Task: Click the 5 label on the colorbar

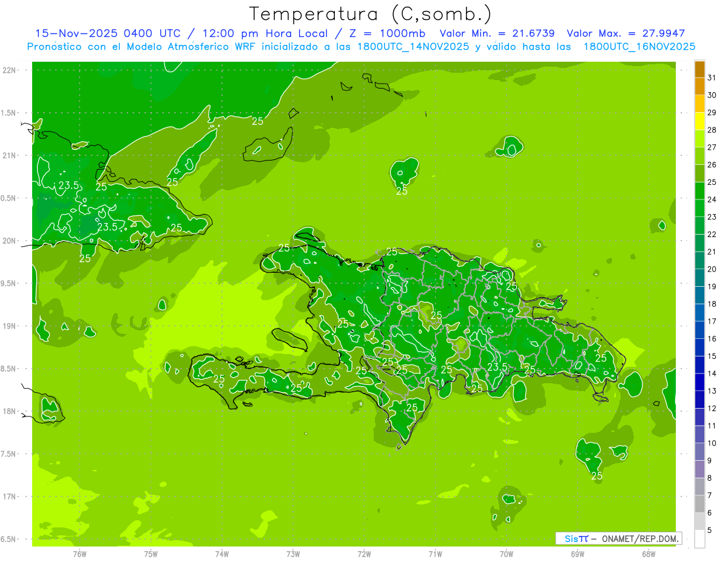Action: [710, 530]
